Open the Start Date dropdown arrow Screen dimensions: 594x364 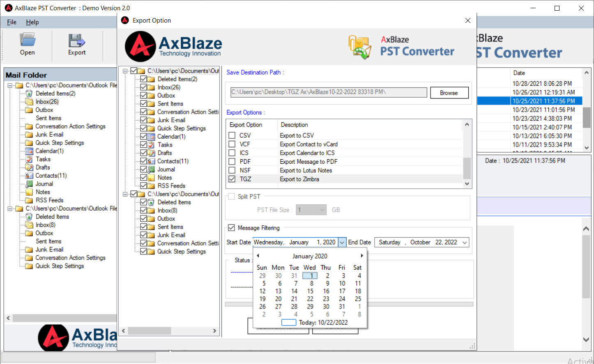coord(342,243)
